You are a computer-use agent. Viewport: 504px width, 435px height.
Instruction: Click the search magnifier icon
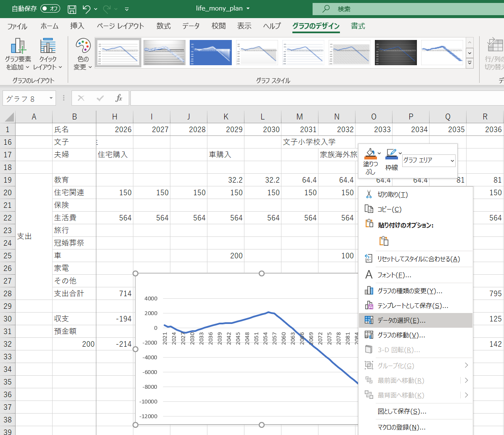click(x=326, y=9)
